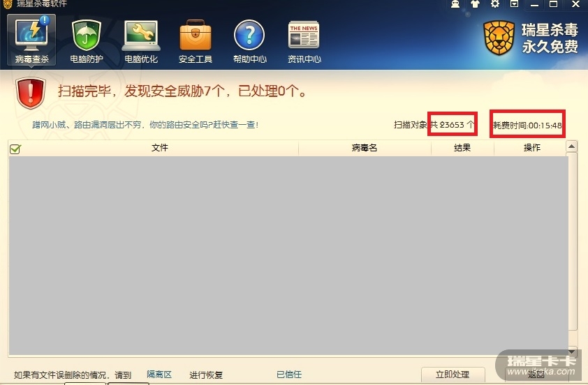Screen dimensions: 588x385
Task: Open the 电脑优化 optimization section
Action: (140, 41)
